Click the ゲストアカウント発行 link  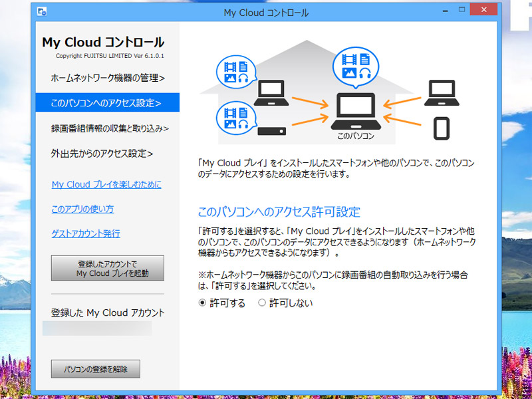pos(86,233)
